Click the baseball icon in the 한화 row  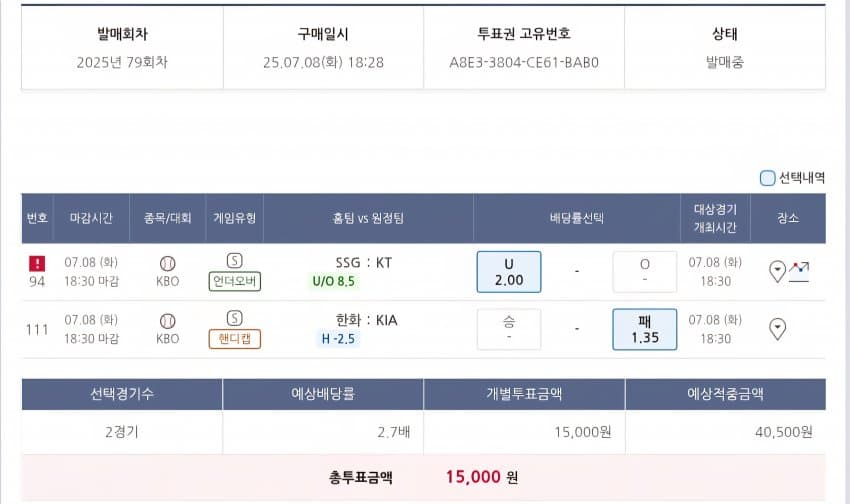(x=168, y=321)
